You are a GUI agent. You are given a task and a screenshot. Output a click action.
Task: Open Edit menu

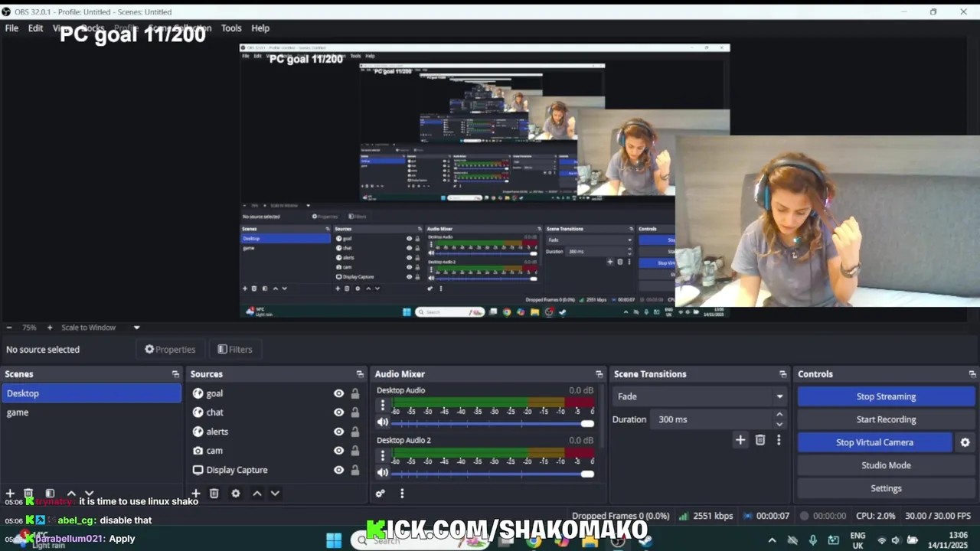click(x=36, y=28)
